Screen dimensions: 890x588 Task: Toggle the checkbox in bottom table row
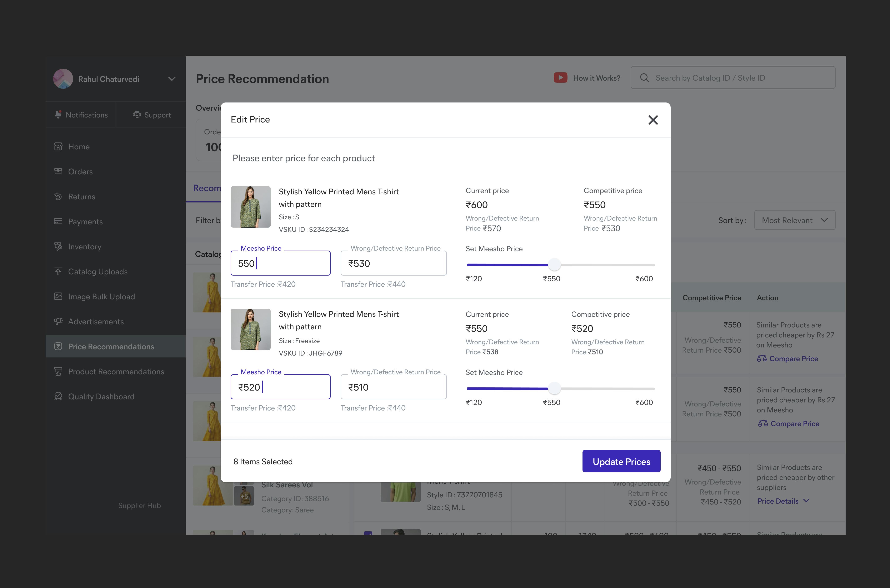(x=368, y=533)
